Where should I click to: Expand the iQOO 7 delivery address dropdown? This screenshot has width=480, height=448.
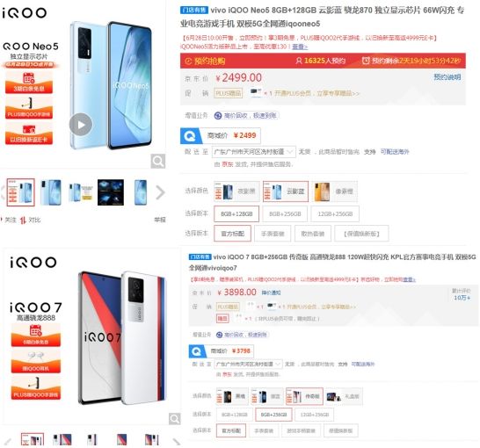coord(248,364)
